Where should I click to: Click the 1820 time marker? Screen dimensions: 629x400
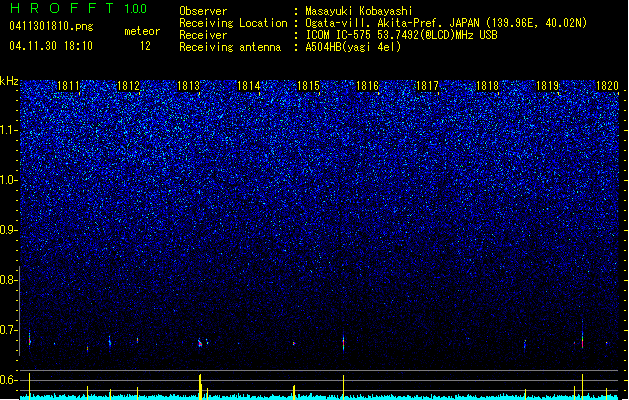pos(607,86)
